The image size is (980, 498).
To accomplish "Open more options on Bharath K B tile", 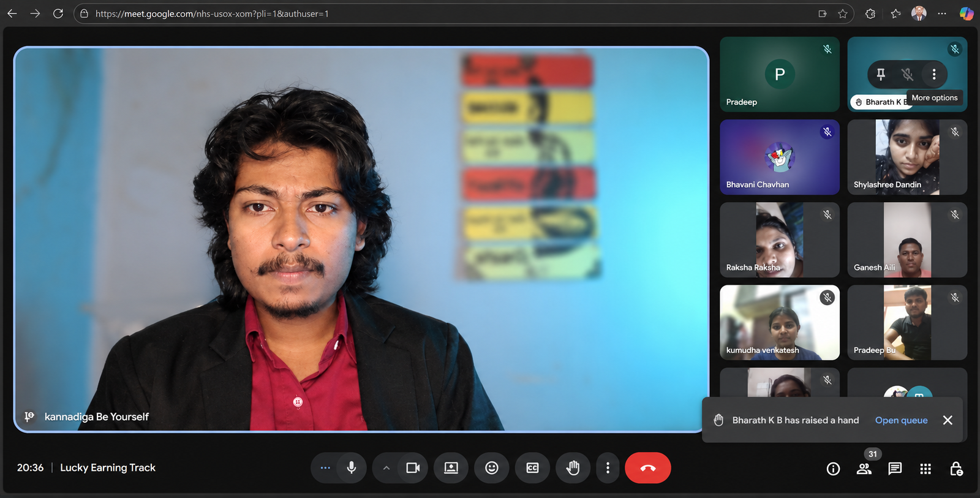I will pos(934,74).
